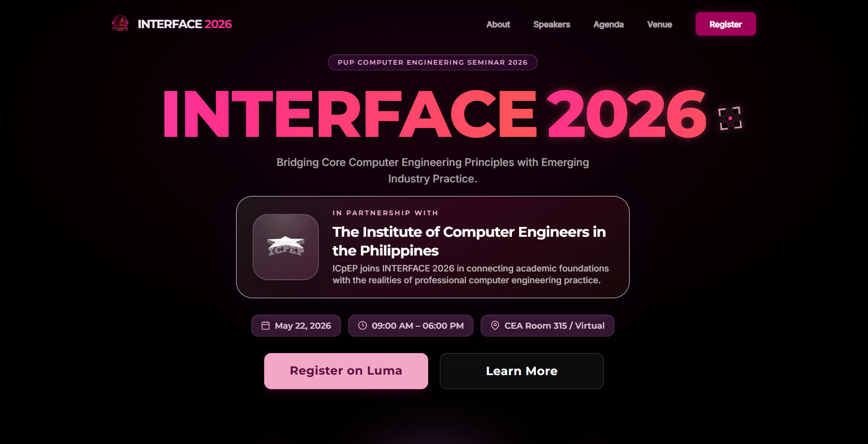Click the ICpEP logo tile
This screenshot has height=444, width=868.
[286, 247]
